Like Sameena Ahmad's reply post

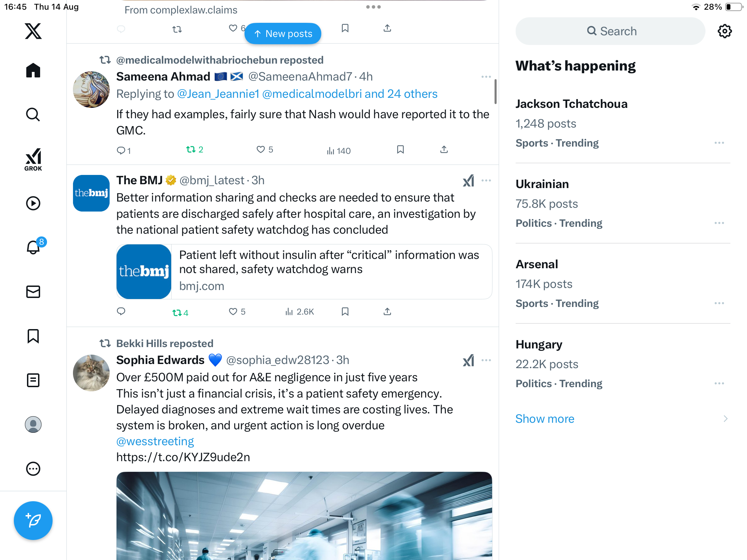click(261, 149)
